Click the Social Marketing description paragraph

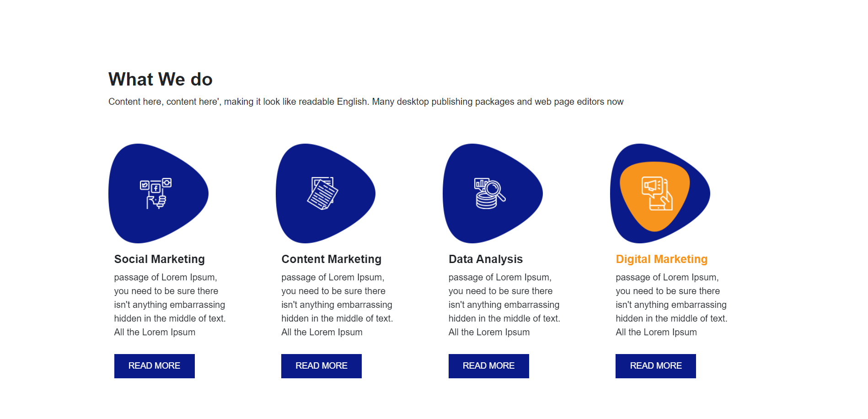170,305
